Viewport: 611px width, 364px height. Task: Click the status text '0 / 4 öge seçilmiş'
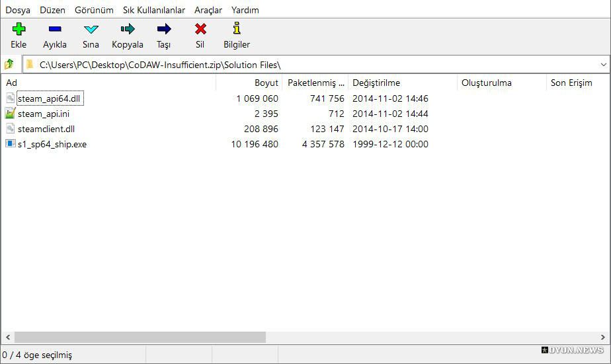(37, 355)
